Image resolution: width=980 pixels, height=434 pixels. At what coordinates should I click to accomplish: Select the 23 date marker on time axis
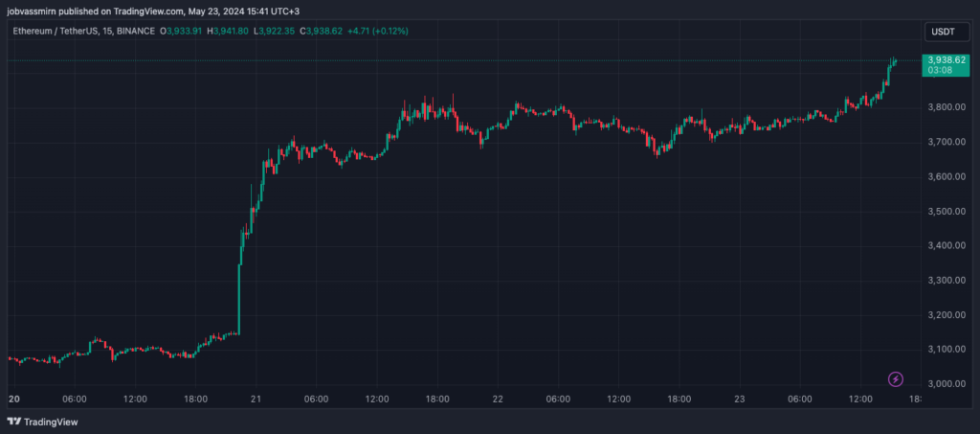coord(739,399)
